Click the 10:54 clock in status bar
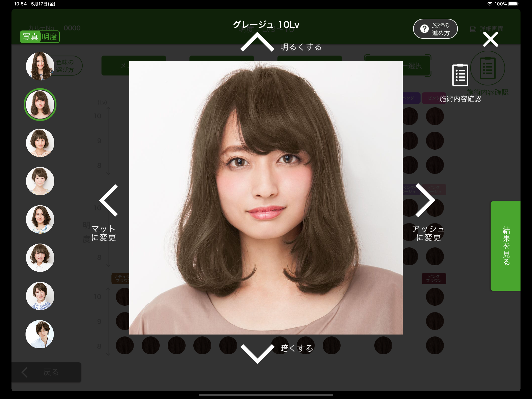This screenshot has width=532, height=399. pyautogui.click(x=20, y=4)
